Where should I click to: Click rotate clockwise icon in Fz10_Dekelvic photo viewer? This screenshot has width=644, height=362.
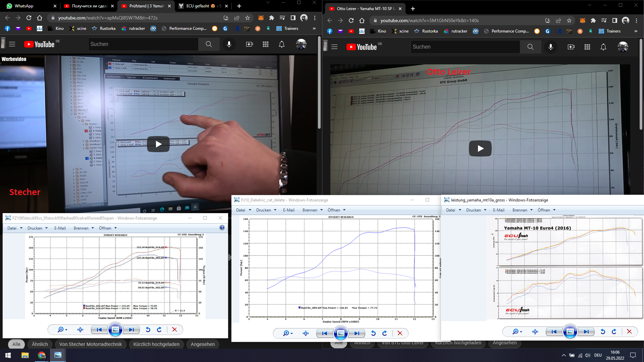point(385,333)
